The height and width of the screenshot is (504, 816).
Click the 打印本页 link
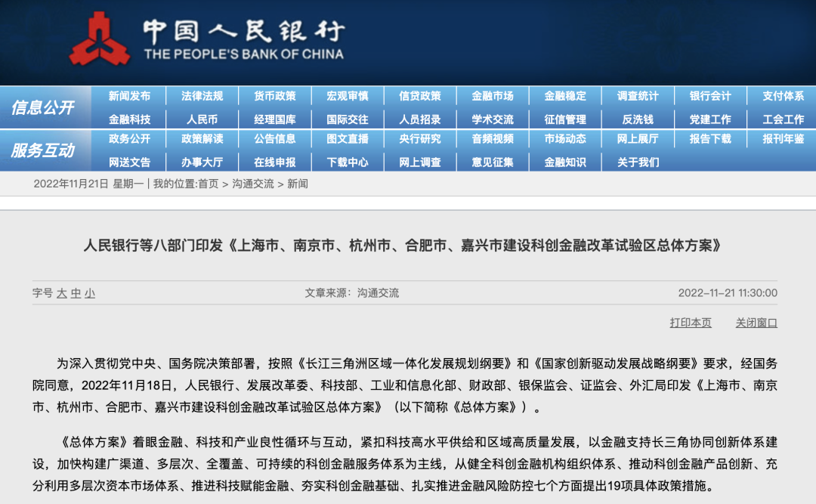click(x=691, y=323)
